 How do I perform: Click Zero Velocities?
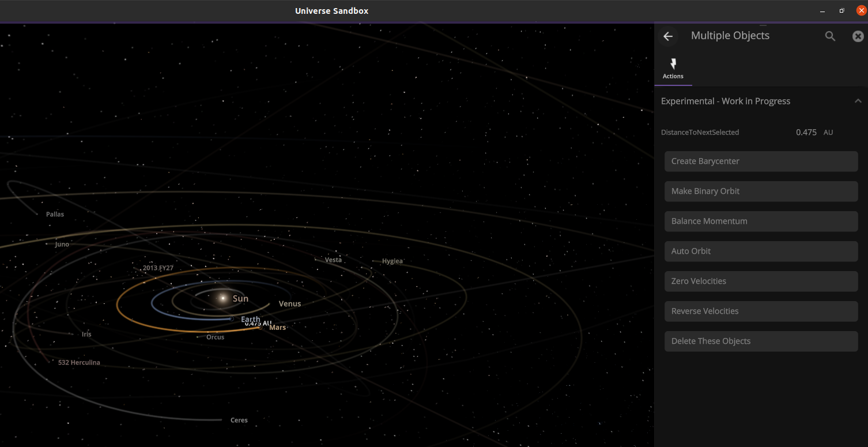761,281
